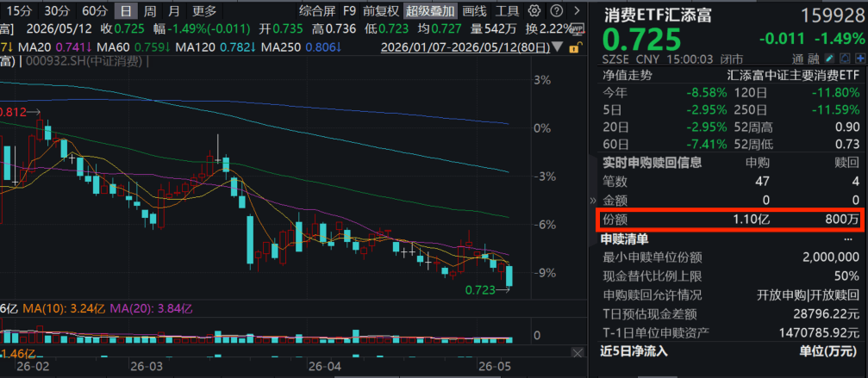Image resolution: width=868 pixels, height=378 pixels.
Task: Click the pencil edit icon beside 融
Action: (828, 58)
